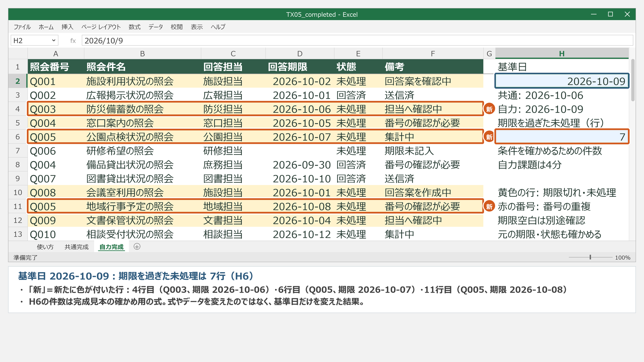Click cell 基準日 in column H

pyautogui.click(x=562, y=67)
